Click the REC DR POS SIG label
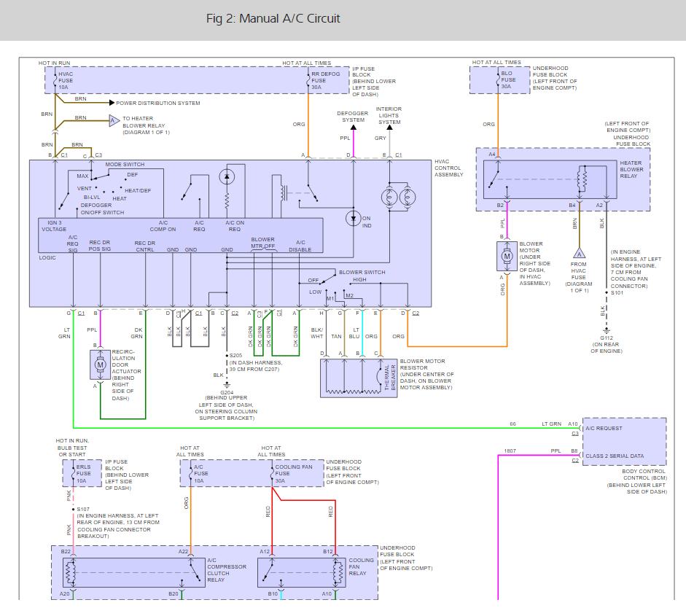This screenshot has height=616, width=686. click(100, 246)
